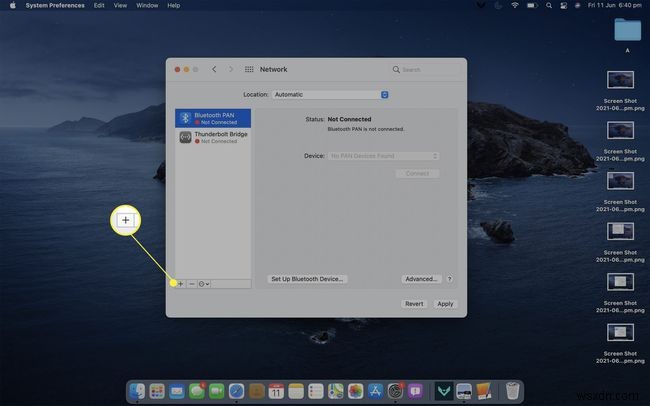Image resolution: width=650 pixels, height=406 pixels.
Task: Add a network service with the plus button under the services list
Action: pos(180,284)
